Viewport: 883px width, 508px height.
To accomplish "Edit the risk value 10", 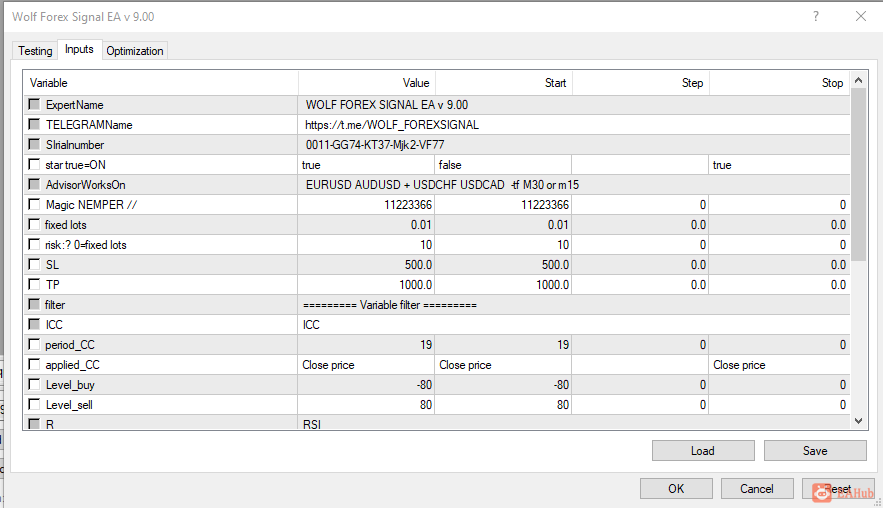I will [x=366, y=244].
